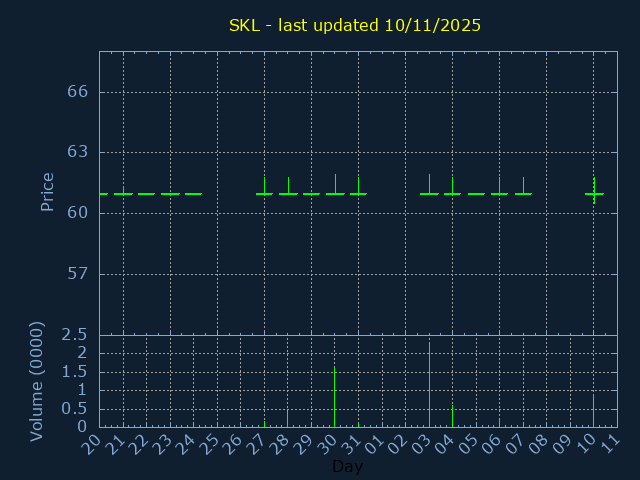Click the tallest gray volume bar on day 03
The width and height of the screenshot is (640, 480).
pos(429,385)
